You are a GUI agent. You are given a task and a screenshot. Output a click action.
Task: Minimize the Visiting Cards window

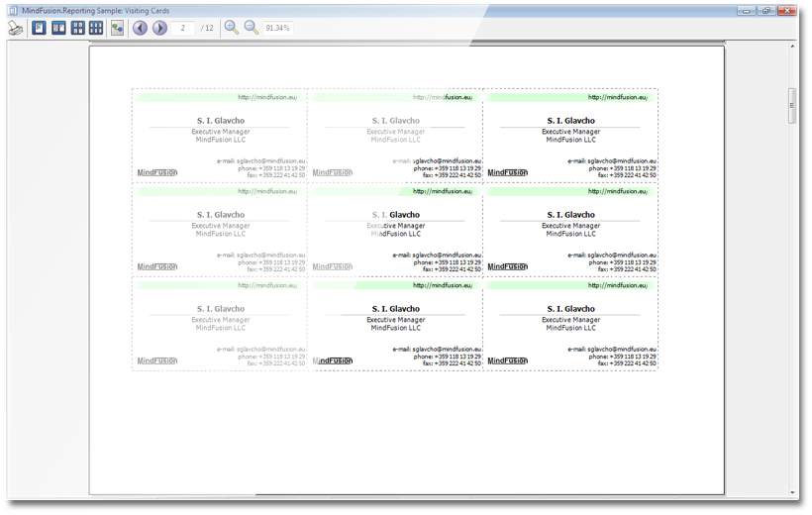744,9
